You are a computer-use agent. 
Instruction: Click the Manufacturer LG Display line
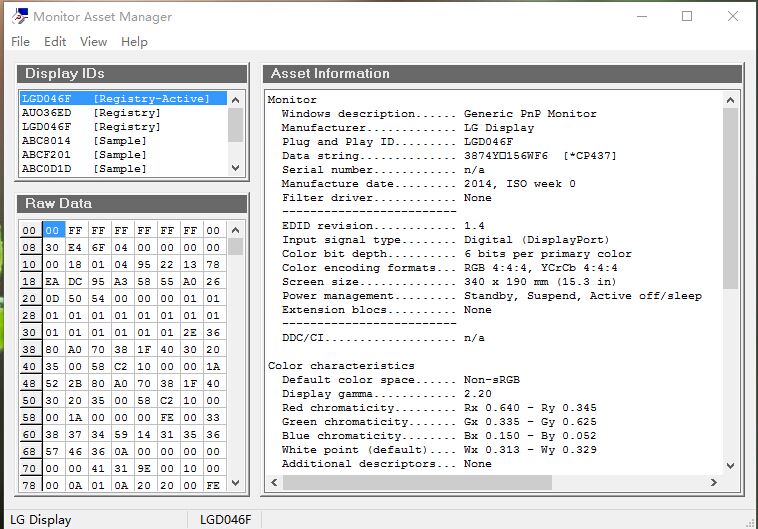pos(408,128)
